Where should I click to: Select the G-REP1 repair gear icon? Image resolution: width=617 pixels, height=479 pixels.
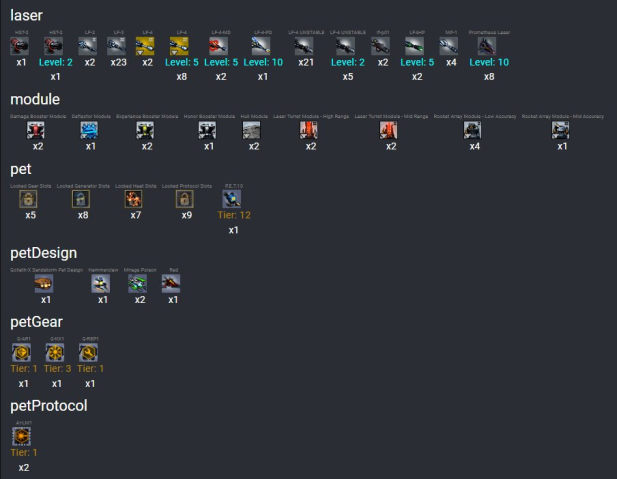click(89, 352)
